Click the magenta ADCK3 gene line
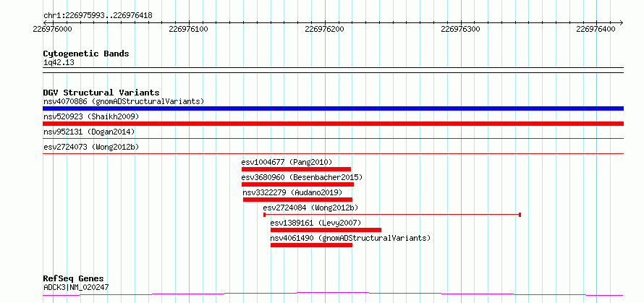 (x=333, y=294)
